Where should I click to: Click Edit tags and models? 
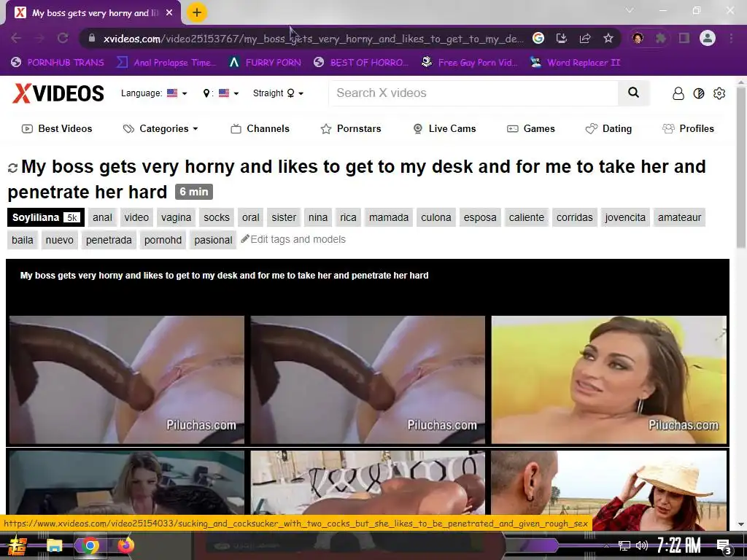[x=293, y=239]
